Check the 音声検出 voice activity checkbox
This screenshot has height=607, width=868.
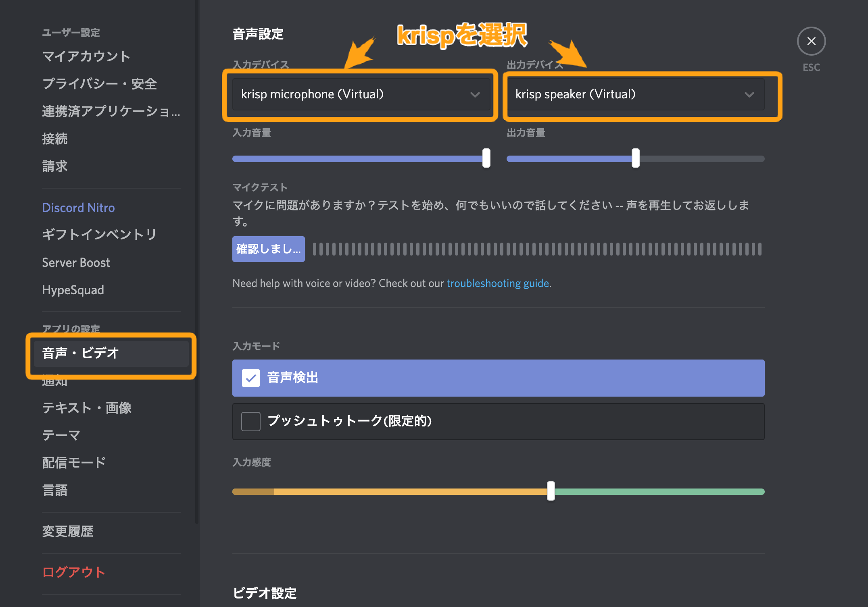pos(251,378)
